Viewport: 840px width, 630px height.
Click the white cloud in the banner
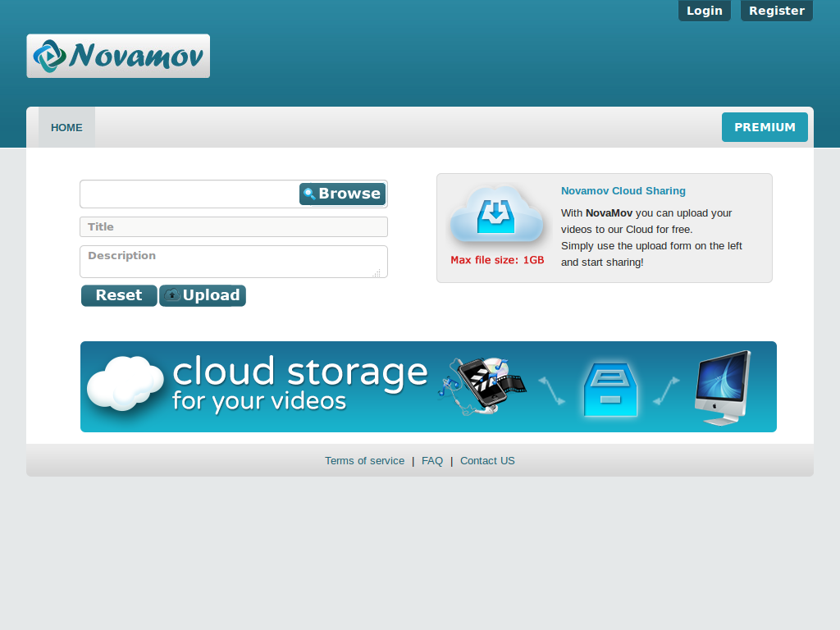click(x=126, y=383)
